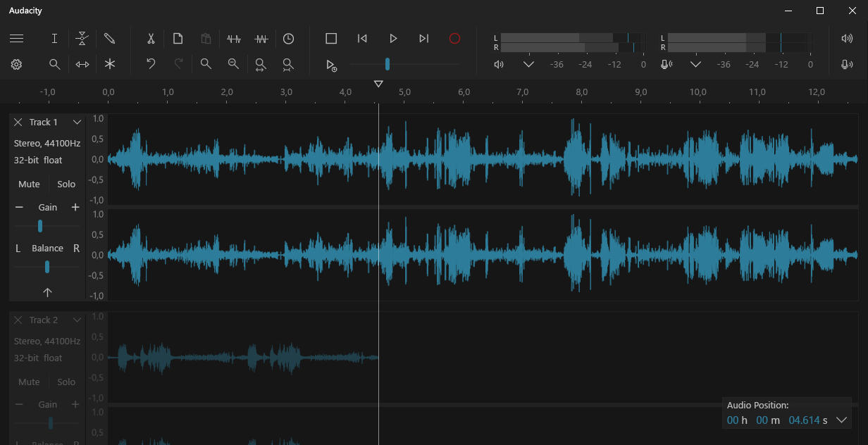Open the recording meter options dropdown
The image size is (868, 445).
pyautogui.click(x=695, y=64)
